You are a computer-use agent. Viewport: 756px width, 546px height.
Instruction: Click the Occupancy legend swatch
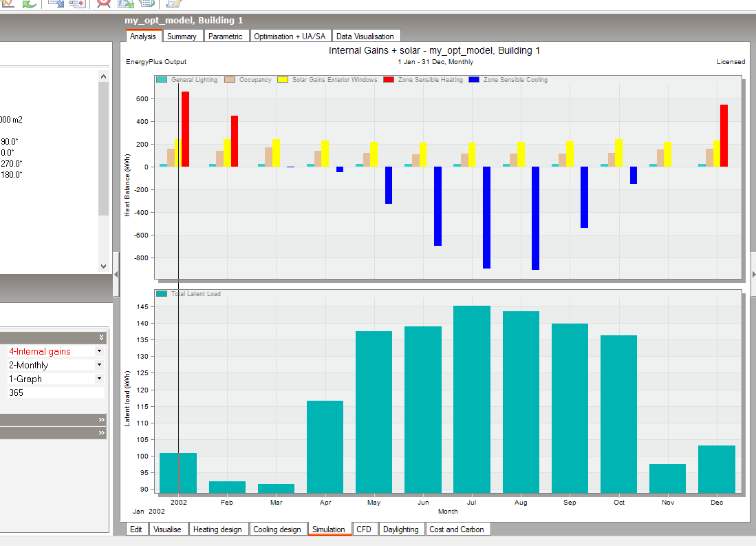pyautogui.click(x=230, y=80)
